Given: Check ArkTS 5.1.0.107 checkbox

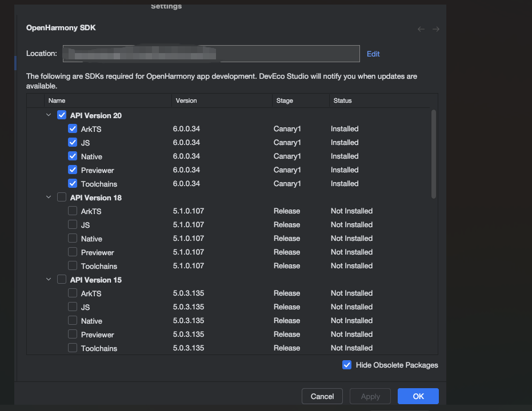Looking at the screenshot, I should [73, 211].
